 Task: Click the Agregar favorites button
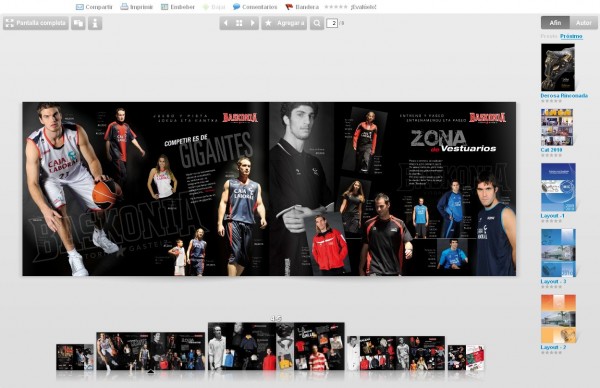[x=284, y=23]
